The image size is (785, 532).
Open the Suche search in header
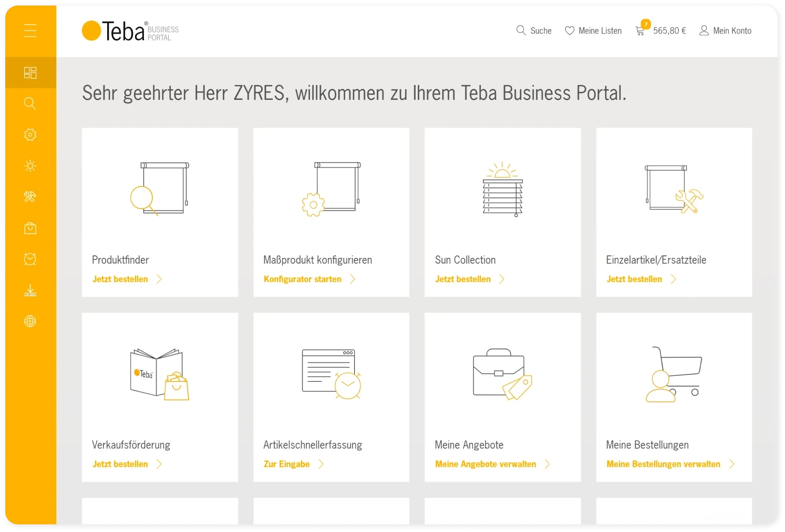(534, 30)
